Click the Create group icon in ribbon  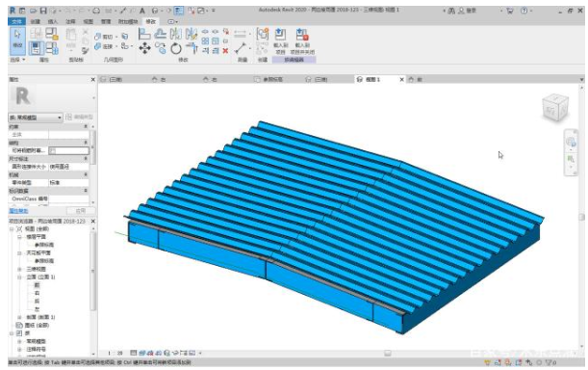click(263, 34)
